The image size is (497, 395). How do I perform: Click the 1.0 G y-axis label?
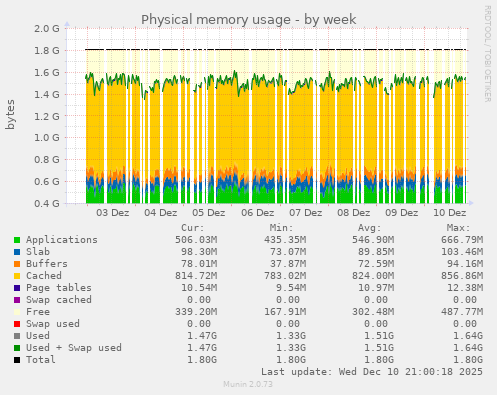pos(47,138)
